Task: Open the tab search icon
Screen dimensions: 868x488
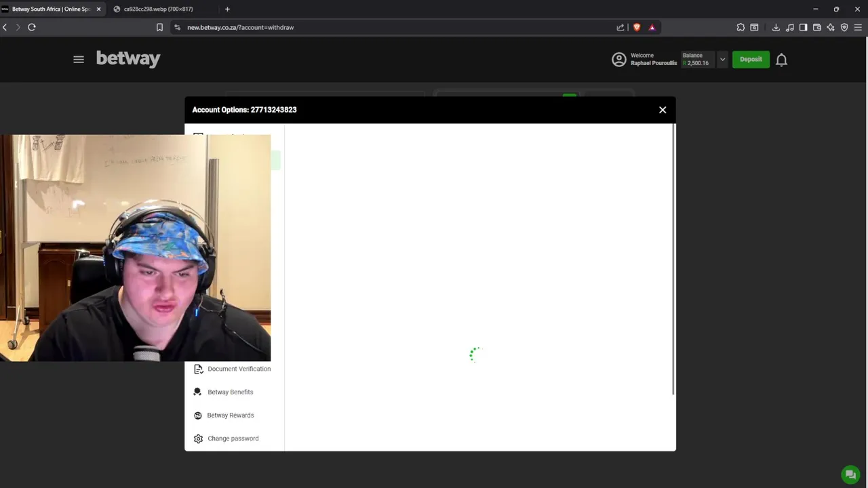Action: (x=754, y=27)
